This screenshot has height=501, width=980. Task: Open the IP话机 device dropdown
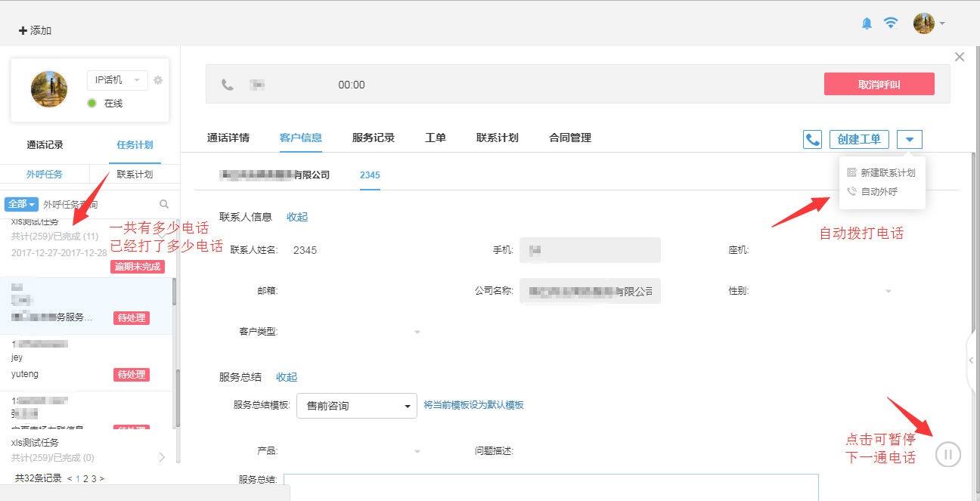pos(117,80)
